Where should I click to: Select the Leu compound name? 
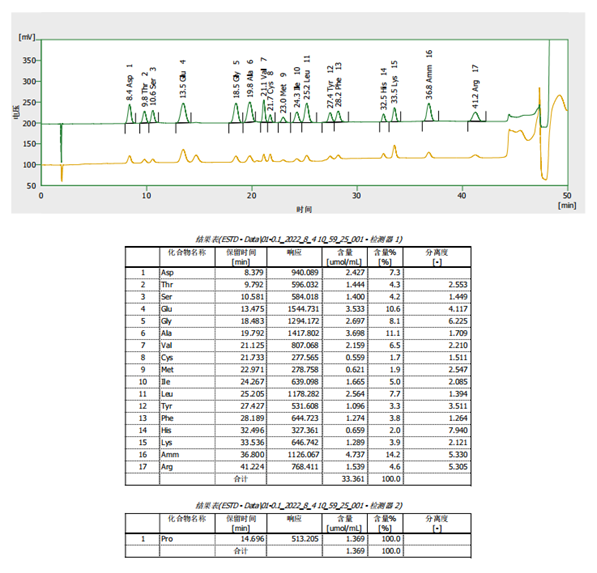pos(167,394)
